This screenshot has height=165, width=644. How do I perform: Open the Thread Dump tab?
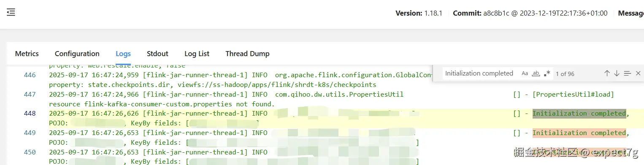(x=247, y=54)
